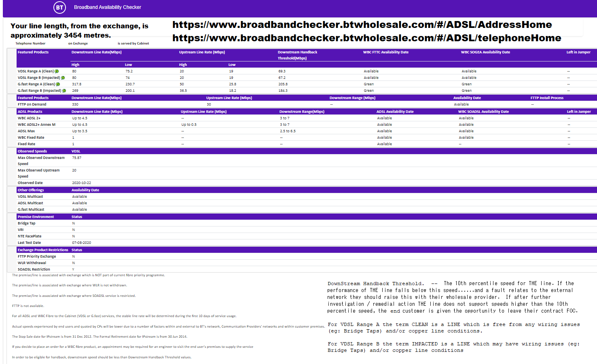
Task: Click the WBC ADSL 2+ row label
Action: pos(29,118)
